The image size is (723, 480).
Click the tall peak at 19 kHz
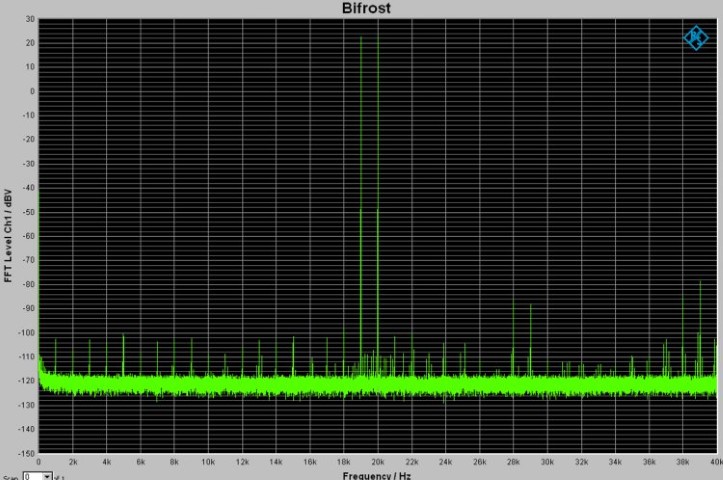[361, 203]
